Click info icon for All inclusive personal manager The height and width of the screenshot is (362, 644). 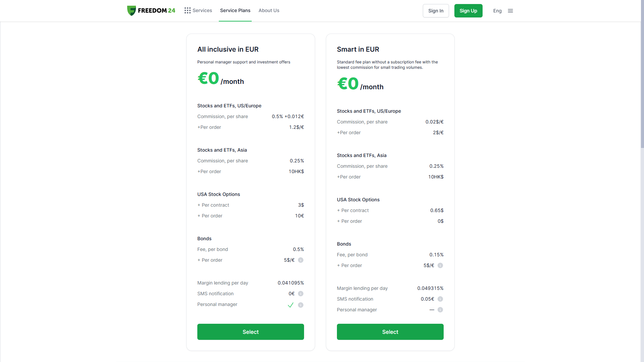(x=301, y=305)
